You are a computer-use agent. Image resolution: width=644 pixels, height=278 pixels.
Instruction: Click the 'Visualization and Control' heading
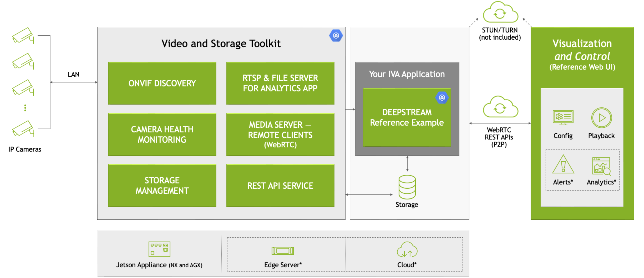click(x=582, y=50)
